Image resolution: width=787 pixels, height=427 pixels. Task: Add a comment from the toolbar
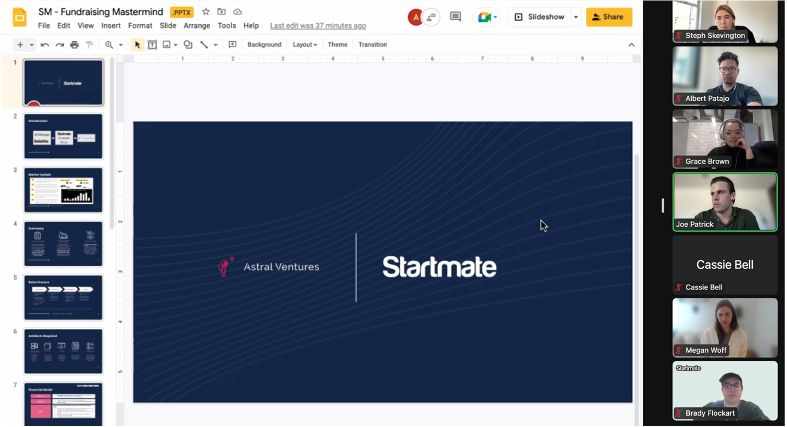click(232, 45)
